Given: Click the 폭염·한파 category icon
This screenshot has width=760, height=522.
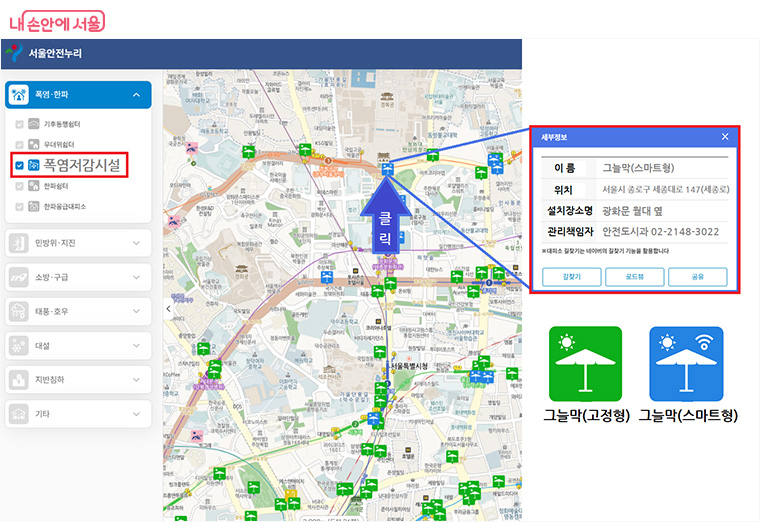Looking at the screenshot, I should click(x=20, y=95).
